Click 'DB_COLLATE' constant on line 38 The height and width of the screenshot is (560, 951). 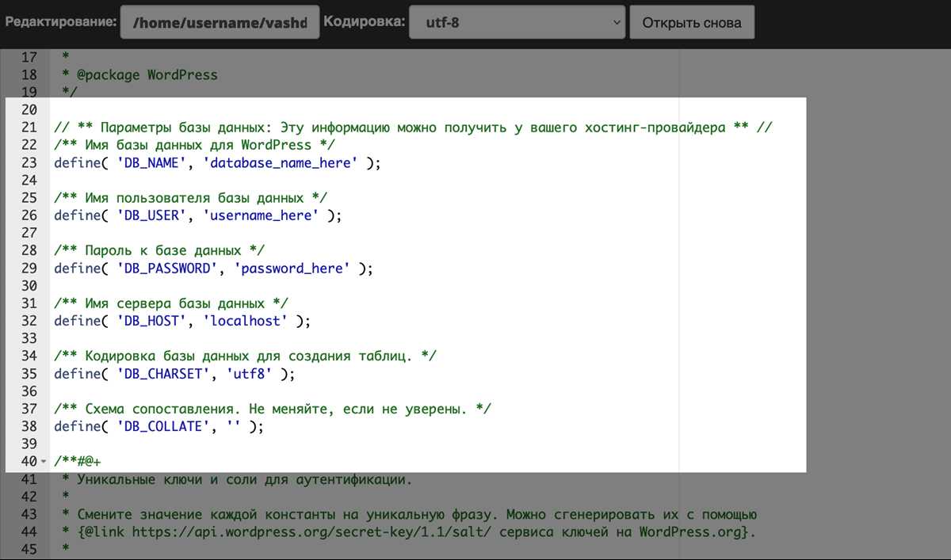(x=164, y=426)
